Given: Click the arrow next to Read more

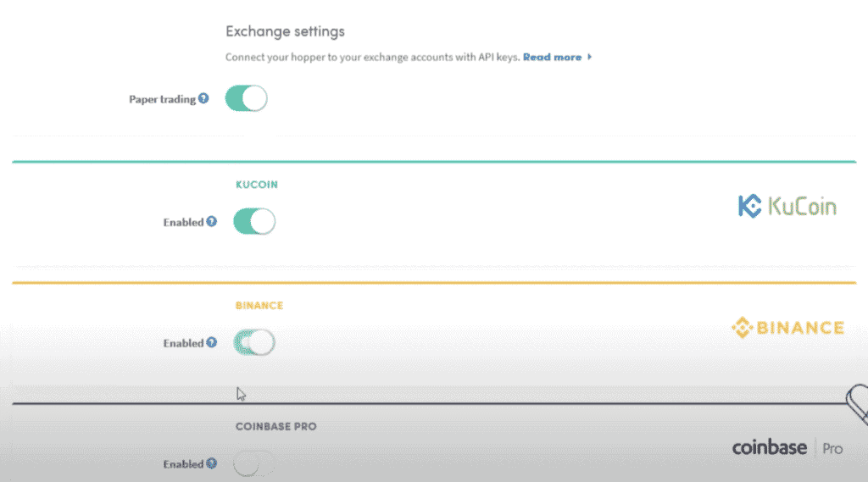Looking at the screenshot, I should click(x=590, y=57).
